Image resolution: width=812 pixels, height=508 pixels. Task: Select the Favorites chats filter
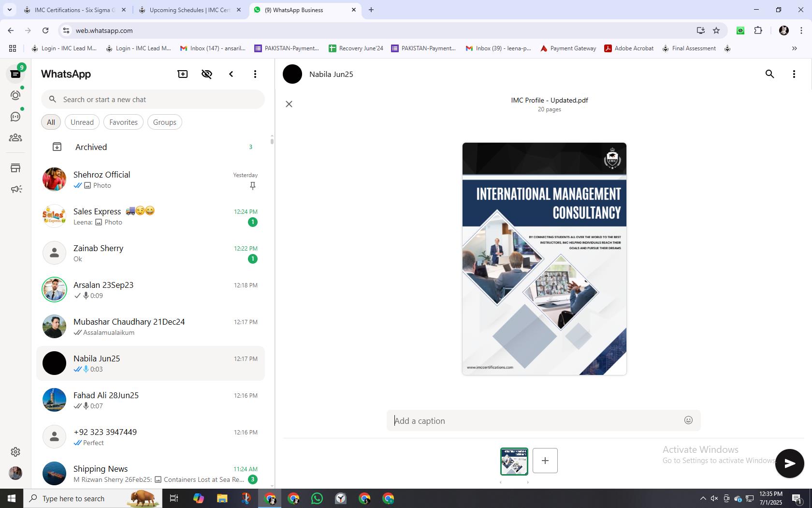[x=123, y=122]
